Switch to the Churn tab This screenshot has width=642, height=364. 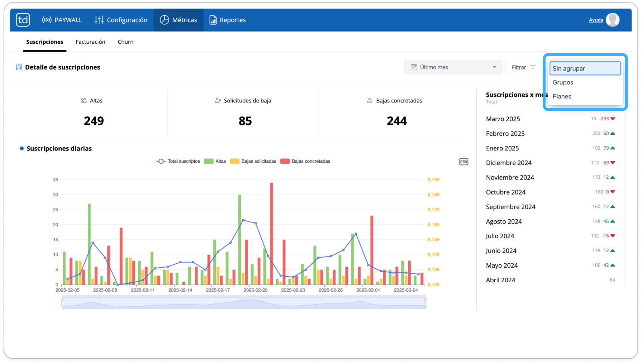coord(125,42)
